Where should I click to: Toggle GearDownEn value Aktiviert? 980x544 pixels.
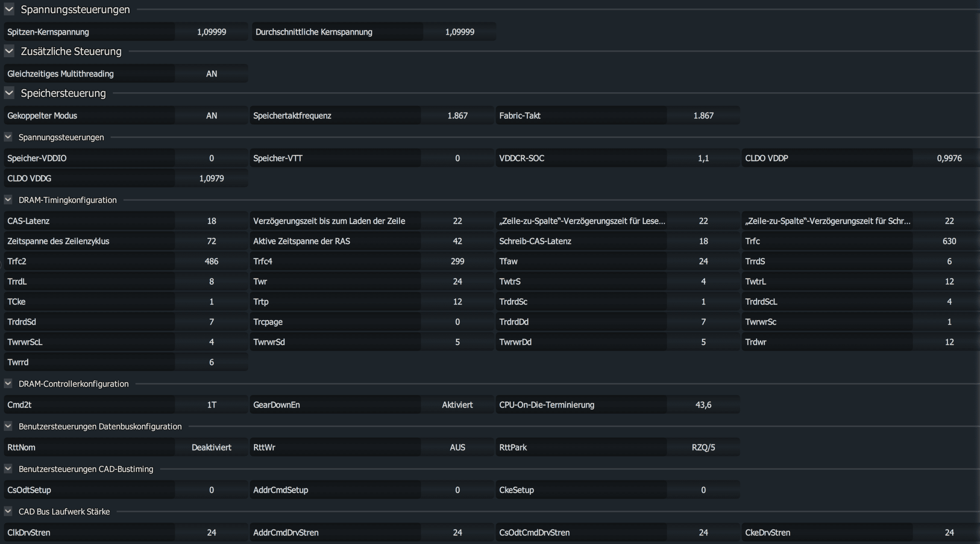(457, 404)
